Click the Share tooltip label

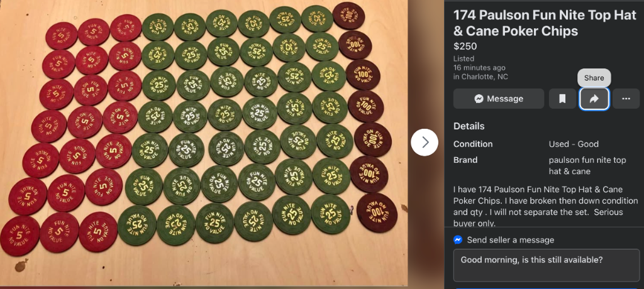pyautogui.click(x=594, y=78)
